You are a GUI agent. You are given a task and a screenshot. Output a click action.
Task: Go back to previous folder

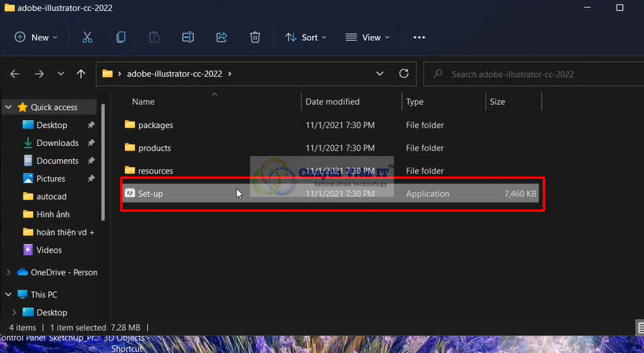coord(14,74)
